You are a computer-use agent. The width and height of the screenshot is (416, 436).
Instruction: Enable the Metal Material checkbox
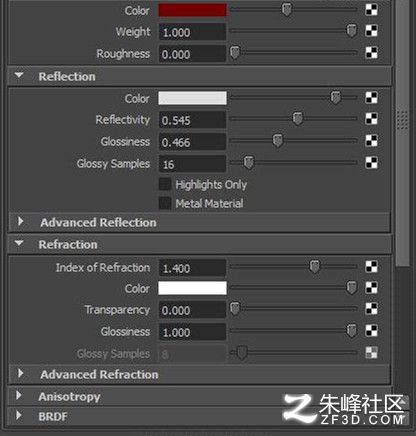165,203
